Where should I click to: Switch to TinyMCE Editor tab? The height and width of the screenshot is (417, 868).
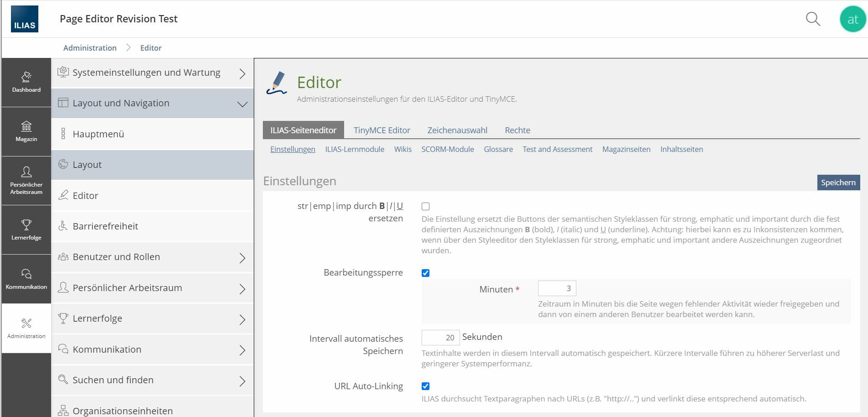382,130
